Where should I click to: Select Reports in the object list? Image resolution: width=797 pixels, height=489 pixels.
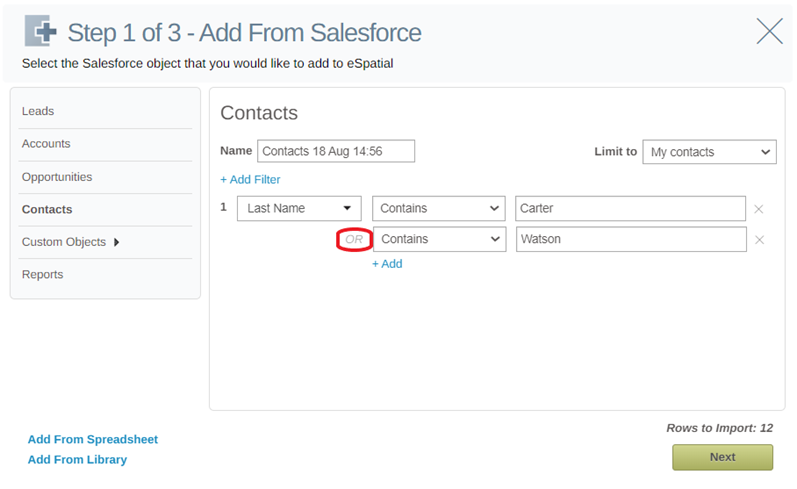point(43,274)
